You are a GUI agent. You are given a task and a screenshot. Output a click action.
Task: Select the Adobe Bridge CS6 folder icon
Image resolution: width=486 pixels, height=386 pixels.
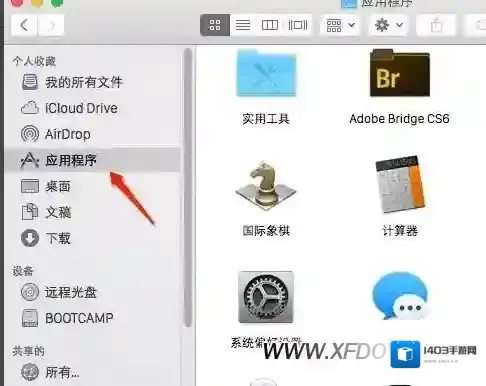point(400,73)
